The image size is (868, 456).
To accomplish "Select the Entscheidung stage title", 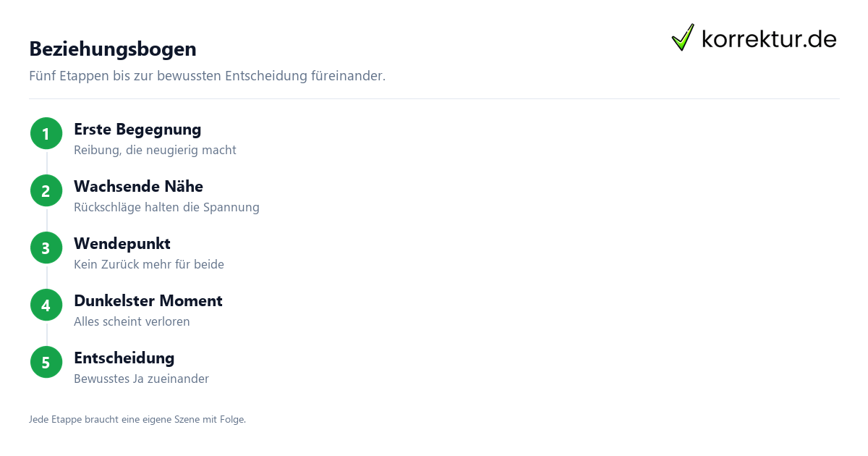I will click(124, 358).
